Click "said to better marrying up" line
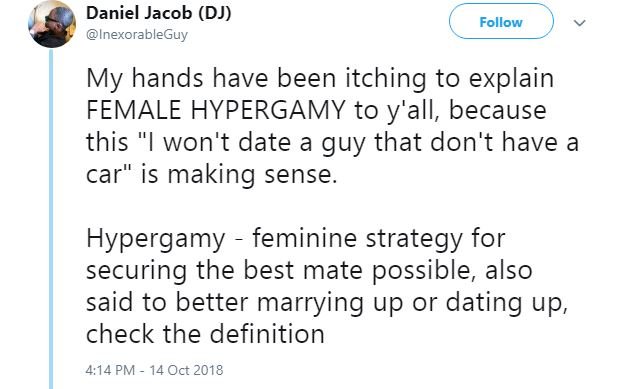 [x=327, y=303]
